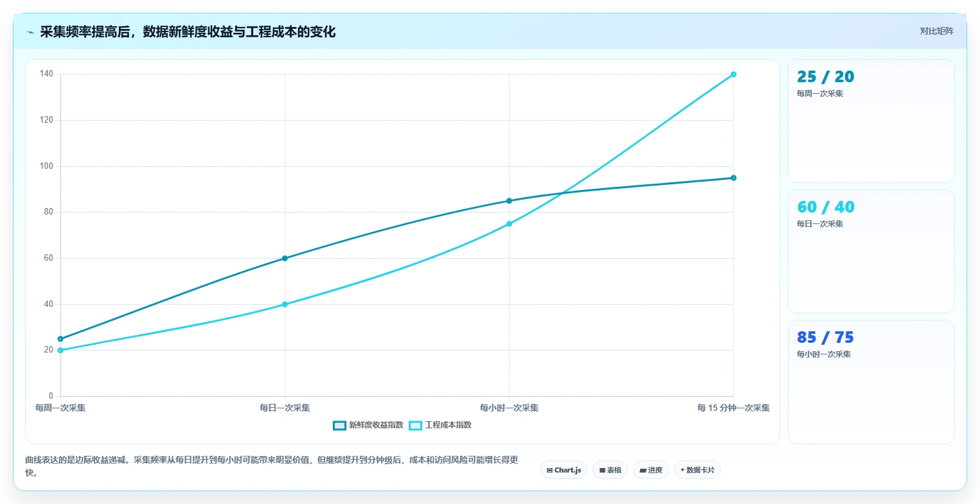Click cost data point at 每周一次采集

(x=60, y=351)
